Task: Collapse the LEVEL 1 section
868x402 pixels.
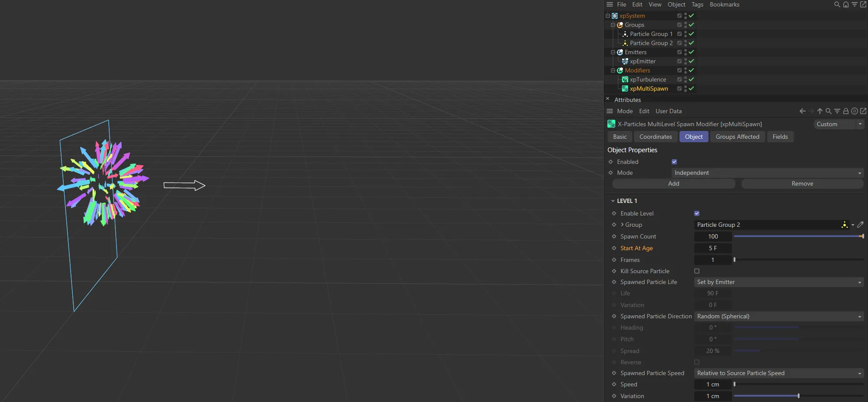Action: pos(612,200)
